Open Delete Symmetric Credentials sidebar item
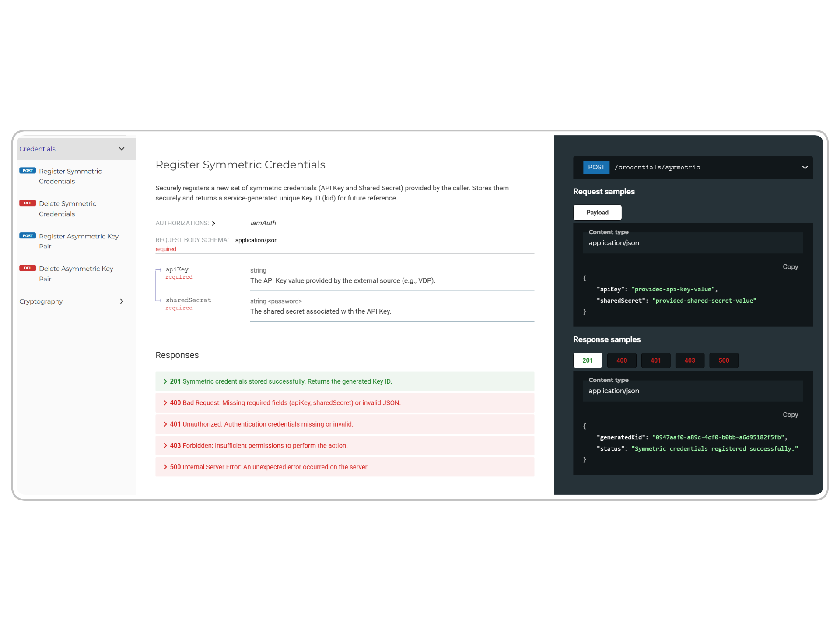This screenshot has height=630, width=840. pyautogui.click(x=67, y=209)
